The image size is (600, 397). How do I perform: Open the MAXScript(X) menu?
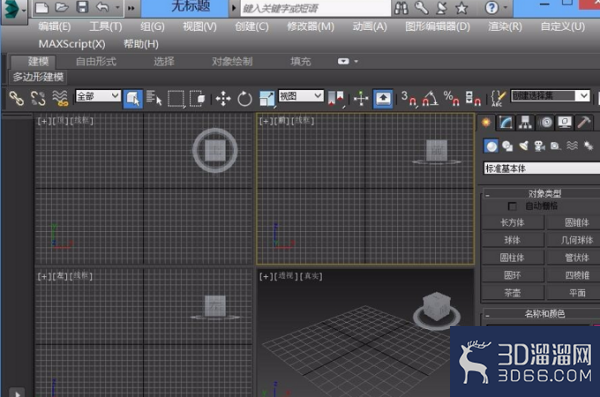[72, 44]
